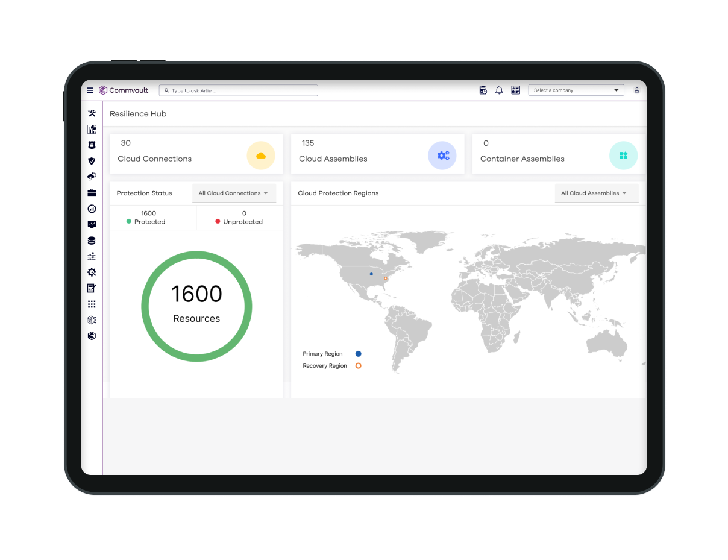Click the yellow Cloud Connections icon
728x560 pixels.
(261, 156)
